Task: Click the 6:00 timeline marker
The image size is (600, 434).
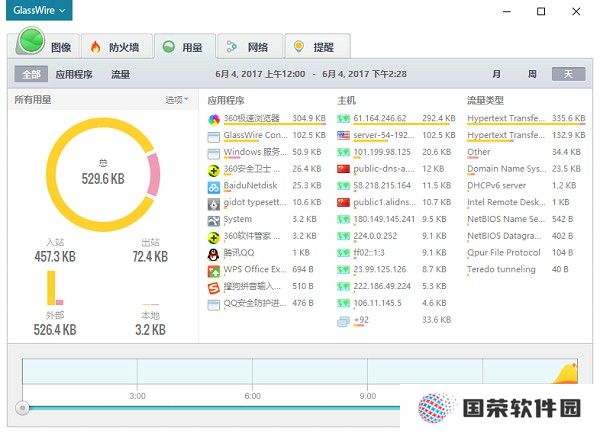Action: click(253, 396)
